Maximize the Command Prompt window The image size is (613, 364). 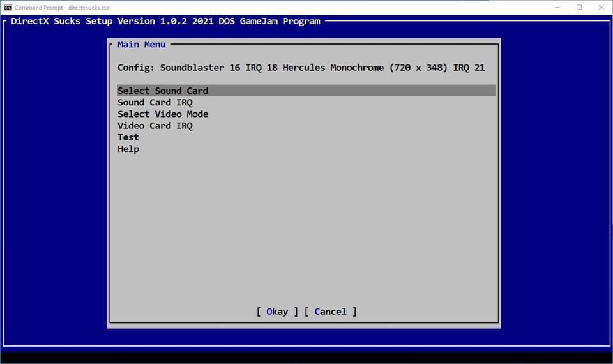point(579,8)
